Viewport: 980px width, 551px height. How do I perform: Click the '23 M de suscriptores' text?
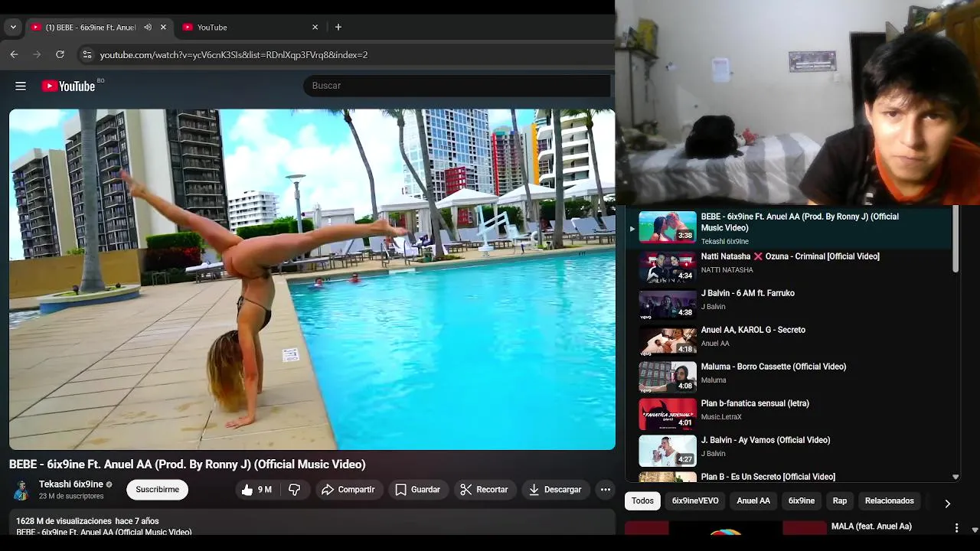tap(71, 496)
